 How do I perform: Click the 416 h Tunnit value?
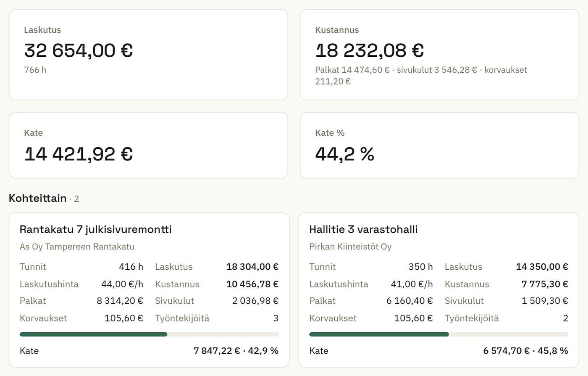point(131,267)
